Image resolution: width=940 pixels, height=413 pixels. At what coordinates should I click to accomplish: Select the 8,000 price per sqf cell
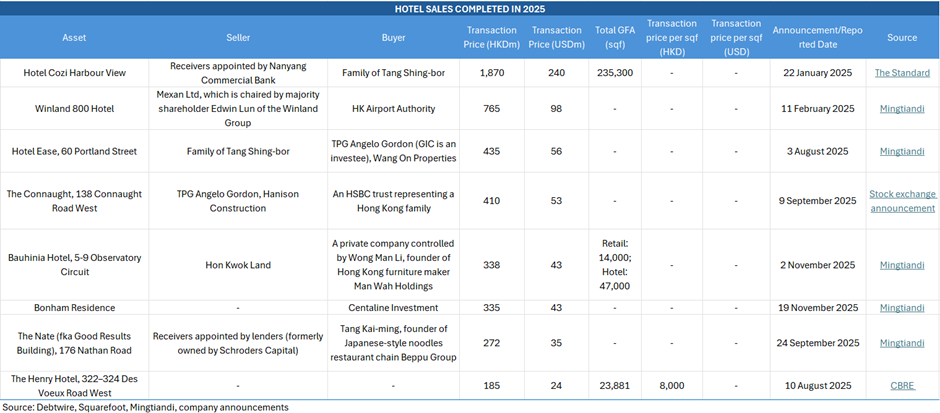click(672, 385)
